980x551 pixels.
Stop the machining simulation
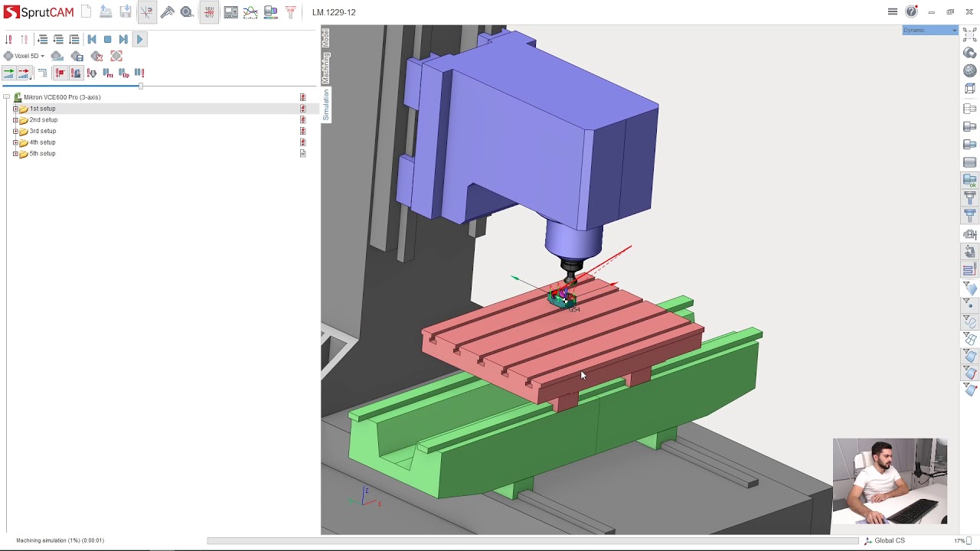click(x=107, y=40)
